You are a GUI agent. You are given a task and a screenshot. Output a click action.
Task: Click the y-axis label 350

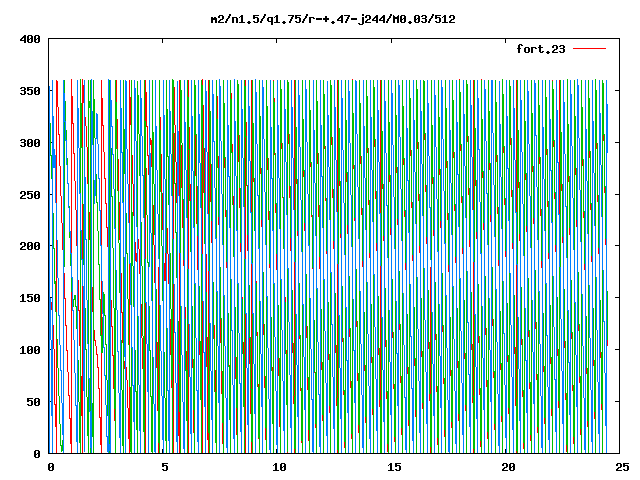[30, 91]
